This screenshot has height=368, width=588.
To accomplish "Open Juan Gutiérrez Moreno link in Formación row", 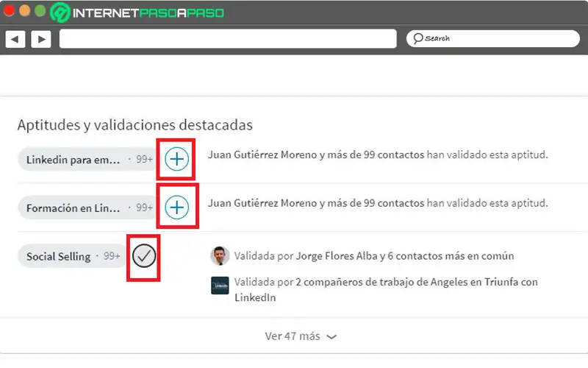I will tap(316, 203).
